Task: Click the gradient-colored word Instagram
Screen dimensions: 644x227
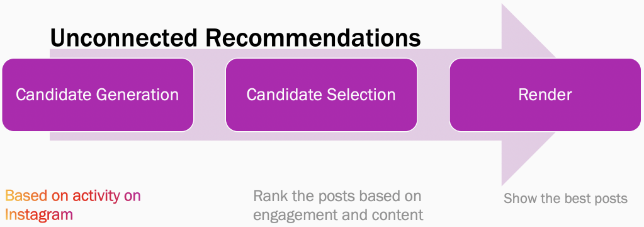Action: pyautogui.click(x=39, y=214)
